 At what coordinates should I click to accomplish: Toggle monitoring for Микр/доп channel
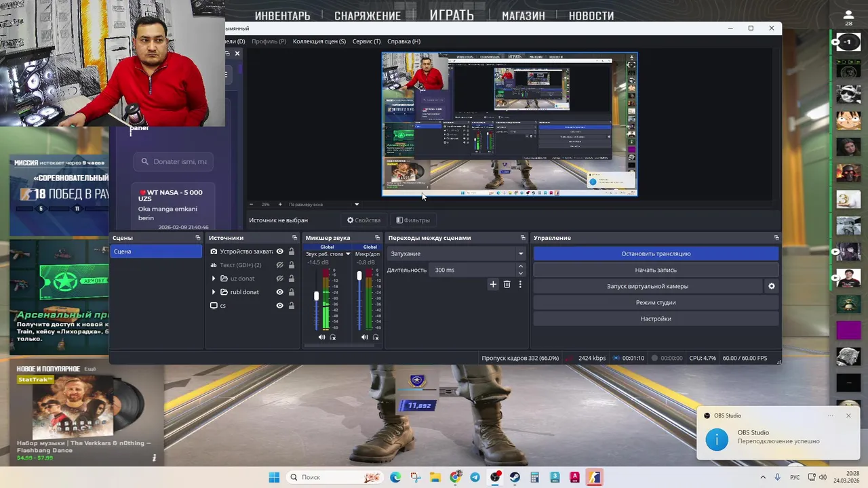(x=376, y=337)
